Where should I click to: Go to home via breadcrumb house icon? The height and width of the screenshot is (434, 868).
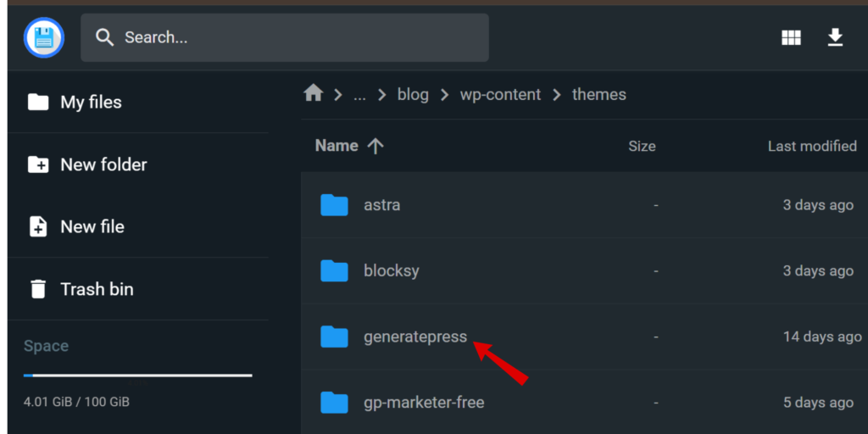[314, 93]
